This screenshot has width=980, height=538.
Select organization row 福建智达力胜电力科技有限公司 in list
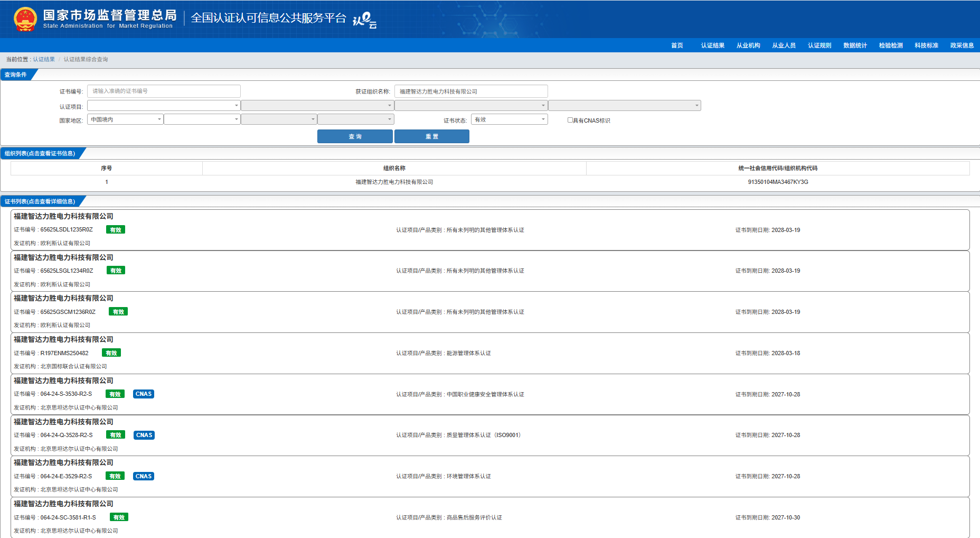coord(394,182)
